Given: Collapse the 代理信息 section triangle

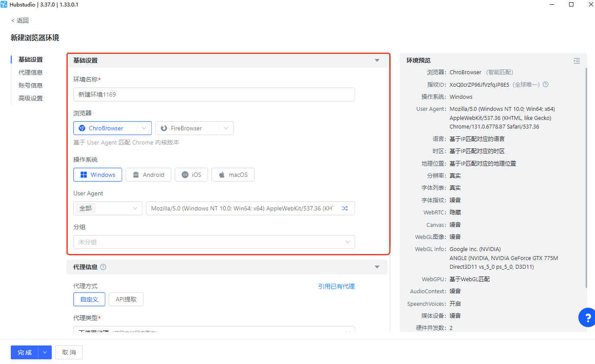Looking at the screenshot, I should [x=377, y=267].
